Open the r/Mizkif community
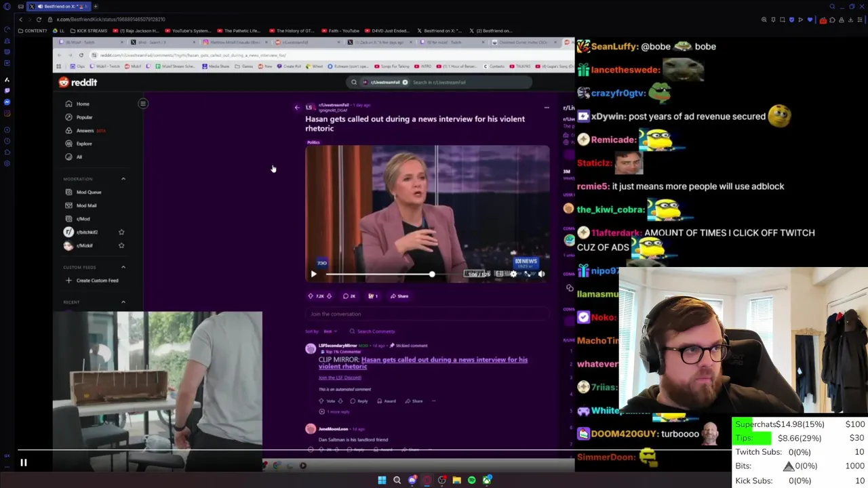 [79, 245]
